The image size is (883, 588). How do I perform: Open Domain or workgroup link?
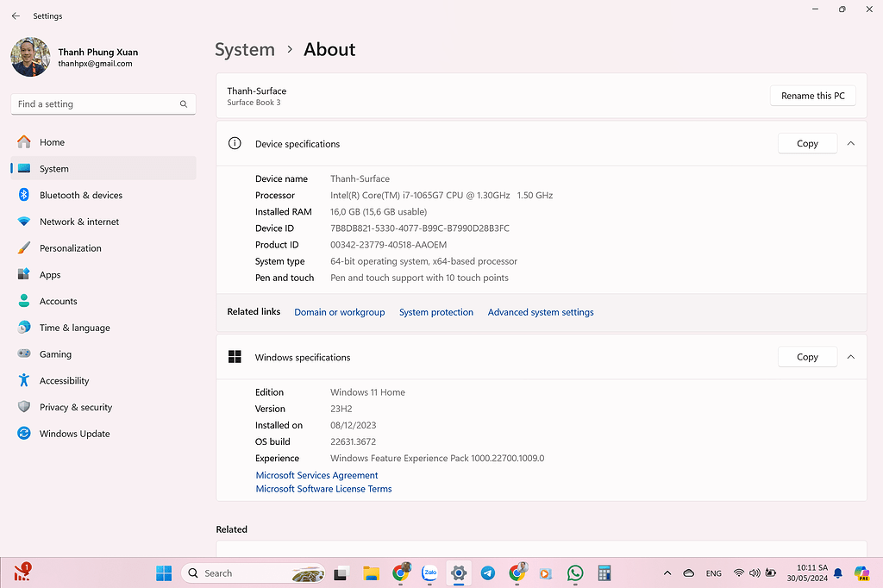pyautogui.click(x=340, y=312)
